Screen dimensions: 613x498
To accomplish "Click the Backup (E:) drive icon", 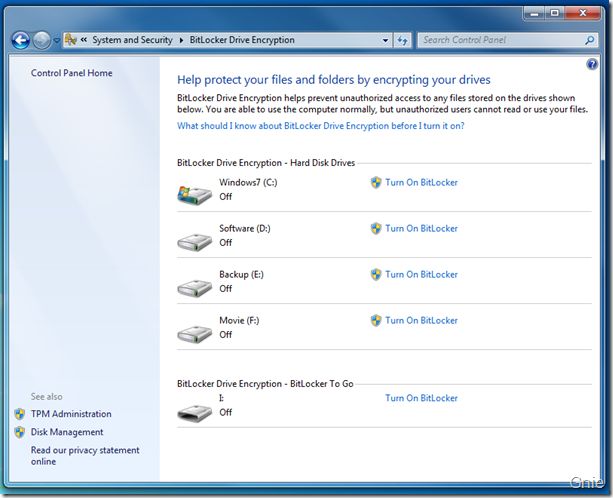I will tap(194, 288).
